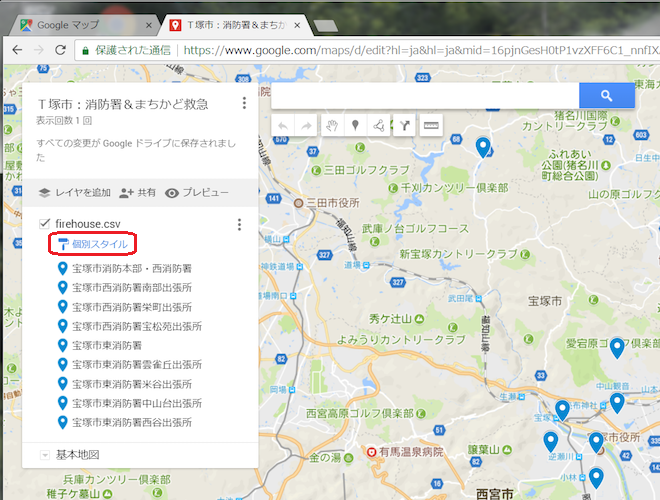
Task: Click 共有 share button
Action: (x=137, y=193)
